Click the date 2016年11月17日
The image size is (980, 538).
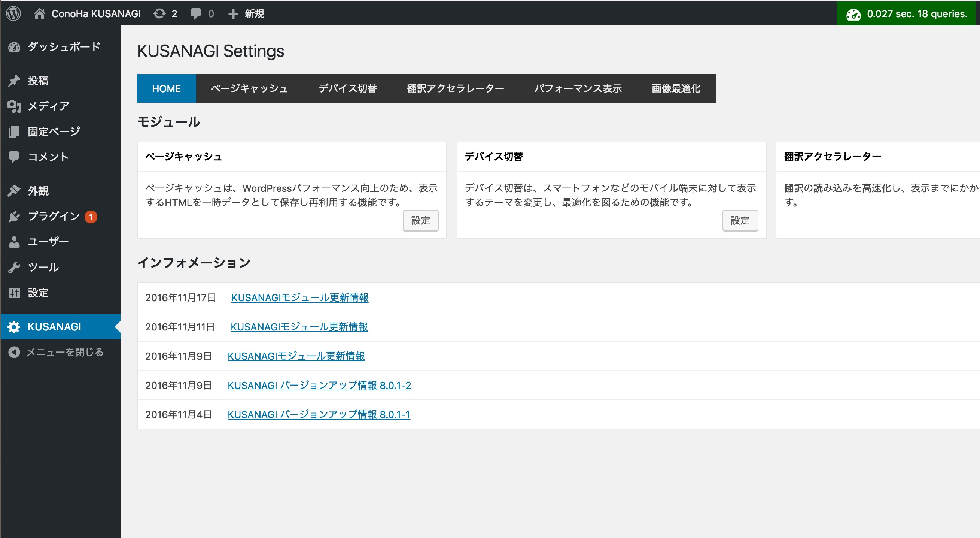(180, 298)
